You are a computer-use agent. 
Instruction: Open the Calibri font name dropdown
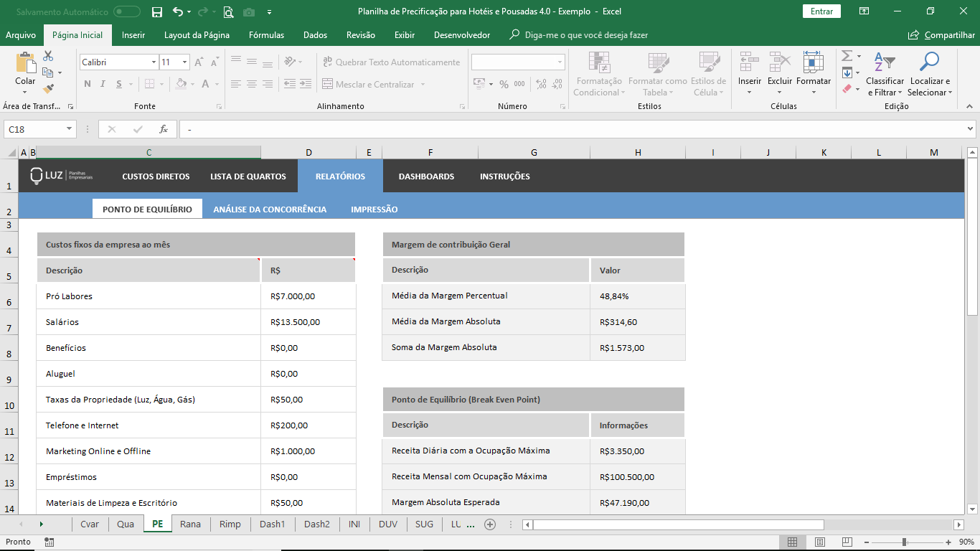pyautogui.click(x=154, y=62)
